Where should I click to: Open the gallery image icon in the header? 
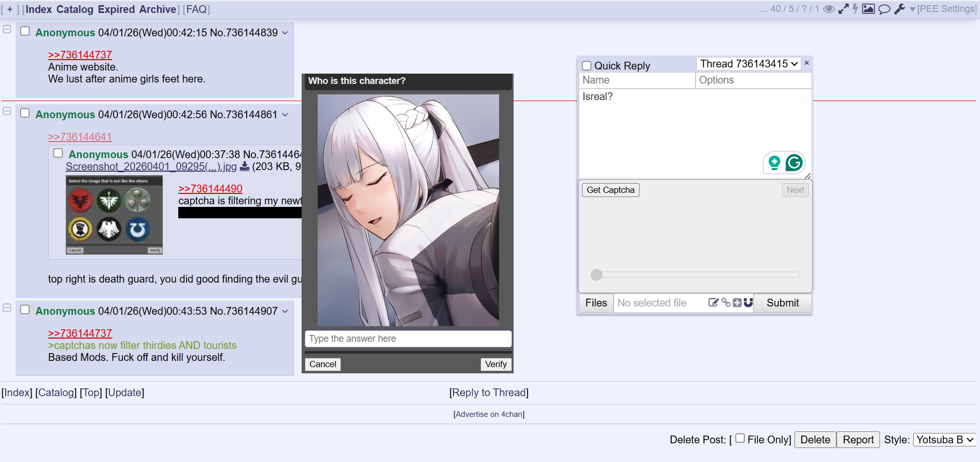[x=869, y=9]
